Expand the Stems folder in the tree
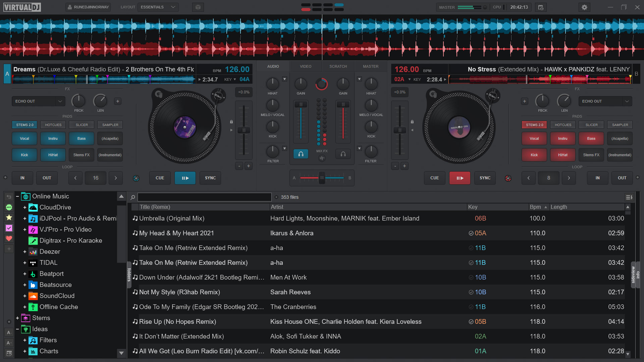The image size is (644, 362). [x=17, y=318]
